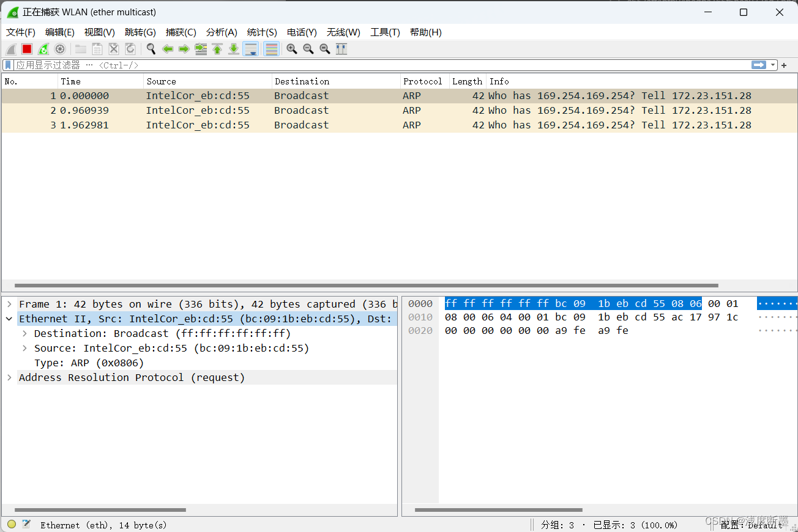
Task: Click the display filter input field
Action: click(382, 65)
